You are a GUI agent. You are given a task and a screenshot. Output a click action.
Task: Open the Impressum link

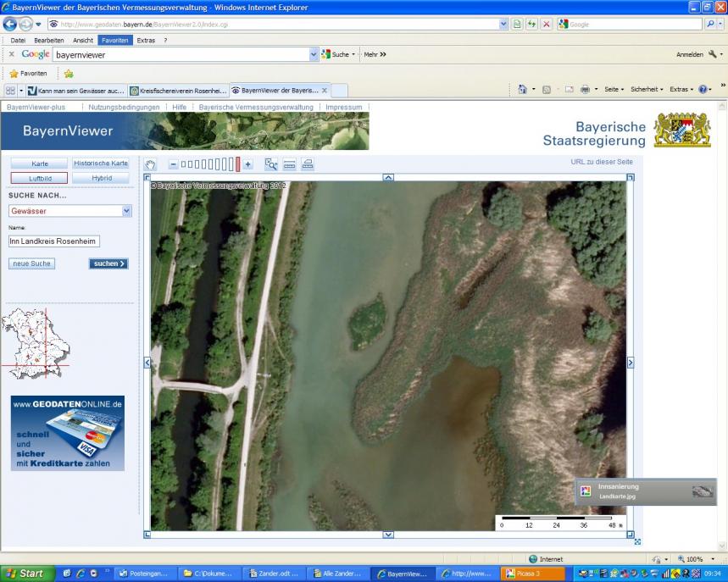tap(343, 108)
